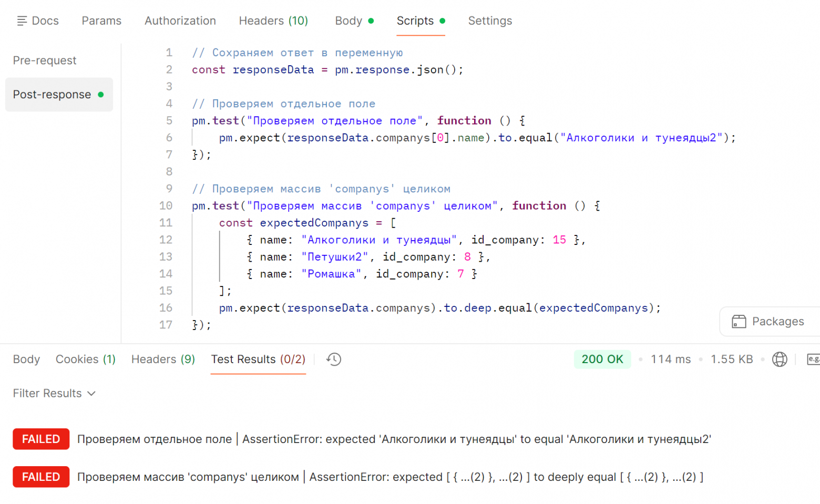This screenshot has width=820, height=504.
Task: Click the response history clock icon
Action: [334, 359]
